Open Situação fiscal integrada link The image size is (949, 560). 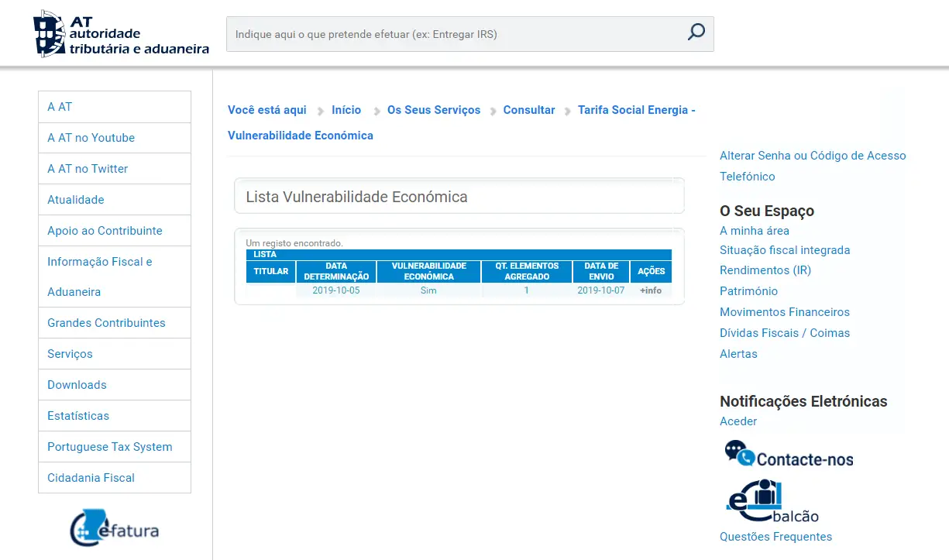click(x=785, y=250)
